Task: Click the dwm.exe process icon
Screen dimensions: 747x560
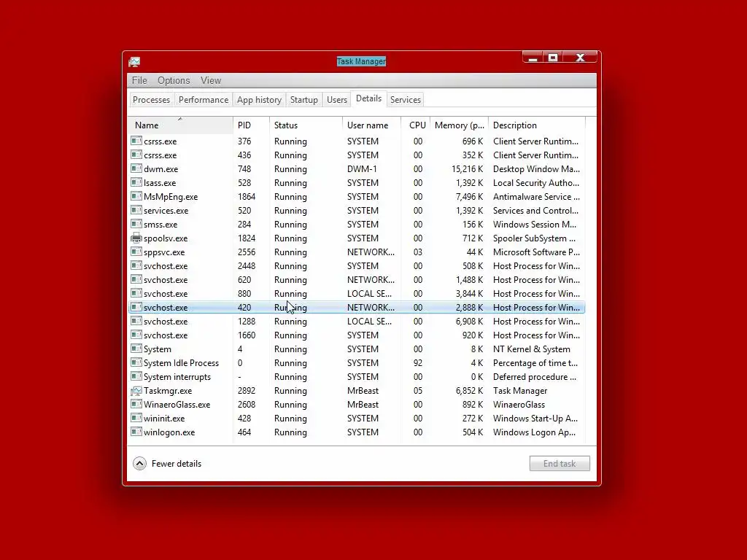Action: pyautogui.click(x=136, y=168)
